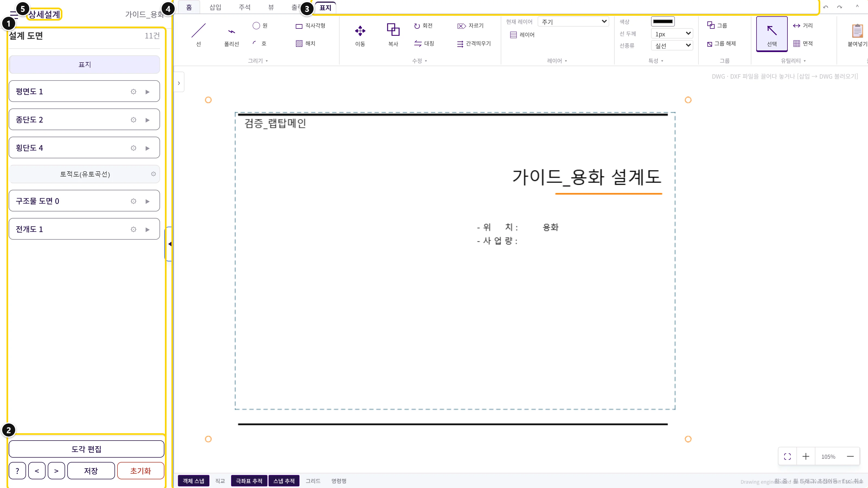Toggle 직교 ortho mode
The image size is (868, 488).
[220, 481]
